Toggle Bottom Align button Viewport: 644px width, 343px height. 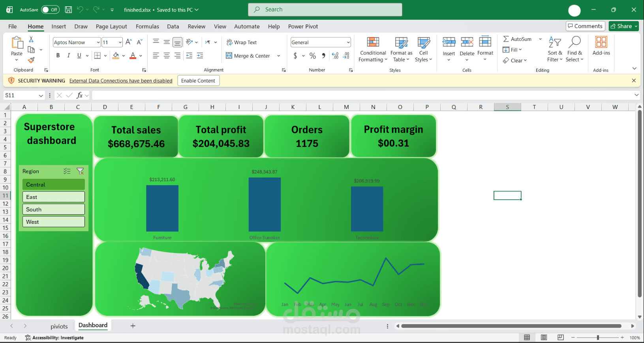(178, 42)
